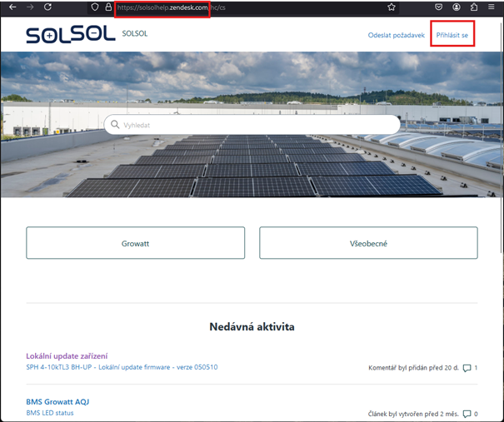The image size is (504, 422).
Task: Go back with the browser back arrow
Action: pos(12,7)
